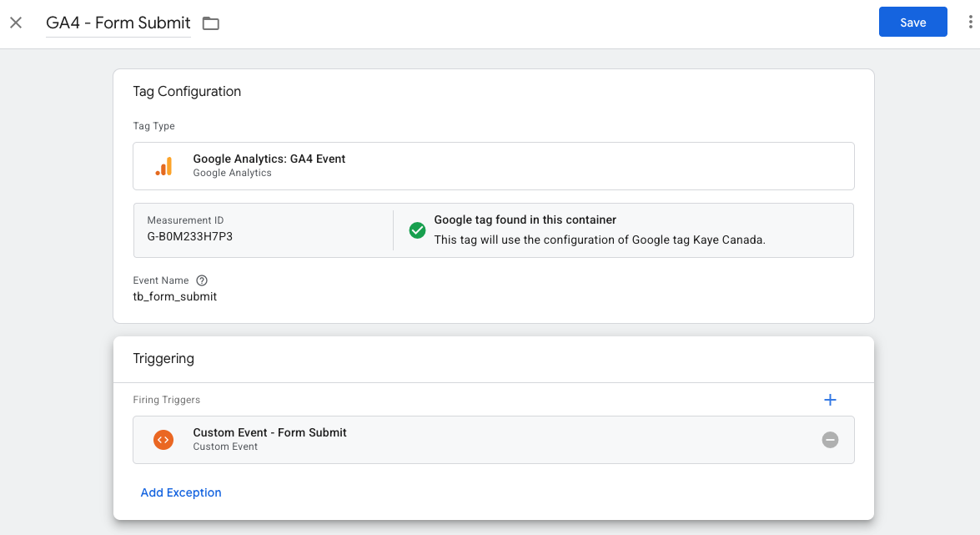Add a firing trigger with plus icon
Image resolution: width=980 pixels, height=535 pixels.
[x=830, y=400]
